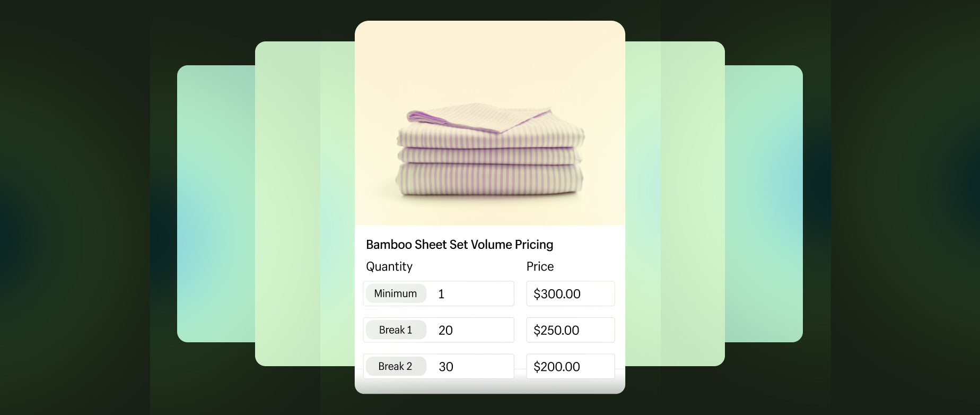Screen dimensions: 980x415
Task: Click the row containing Break 2 tier
Action: click(x=489, y=366)
